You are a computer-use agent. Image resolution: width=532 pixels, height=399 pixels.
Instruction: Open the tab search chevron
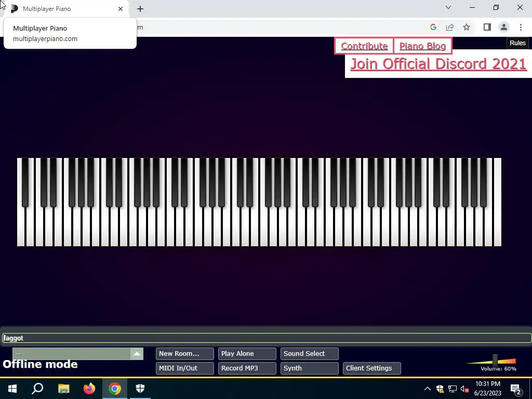(448, 7)
